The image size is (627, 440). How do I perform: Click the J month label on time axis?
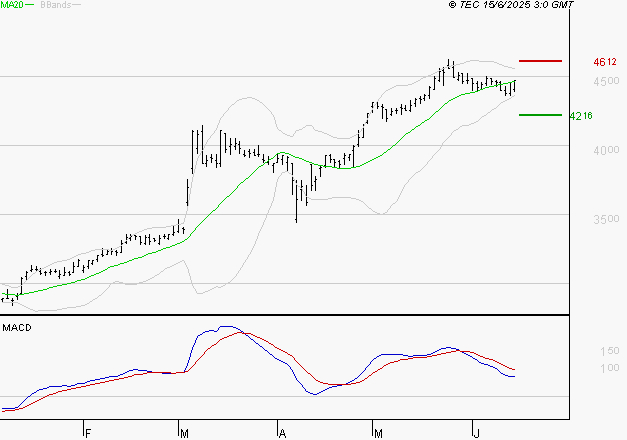[476, 434]
